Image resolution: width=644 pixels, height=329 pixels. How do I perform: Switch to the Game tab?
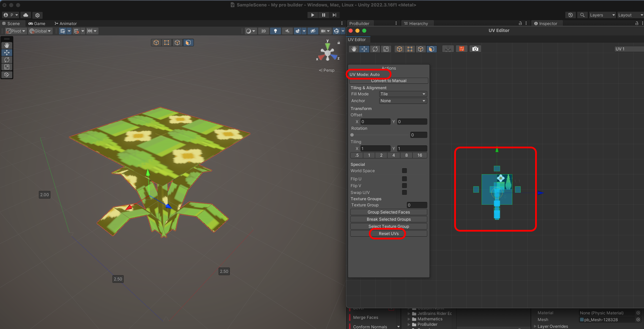pyautogui.click(x=37, y=23)
